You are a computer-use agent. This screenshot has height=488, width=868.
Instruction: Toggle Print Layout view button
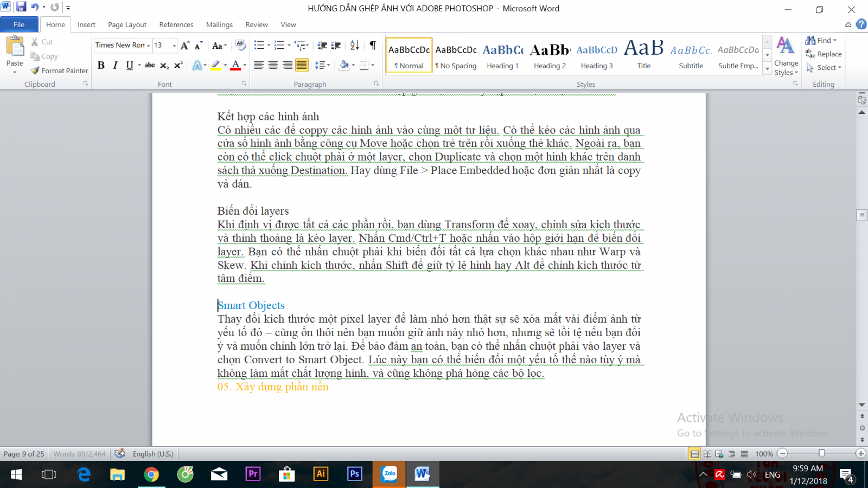click(x=694, y=454)
